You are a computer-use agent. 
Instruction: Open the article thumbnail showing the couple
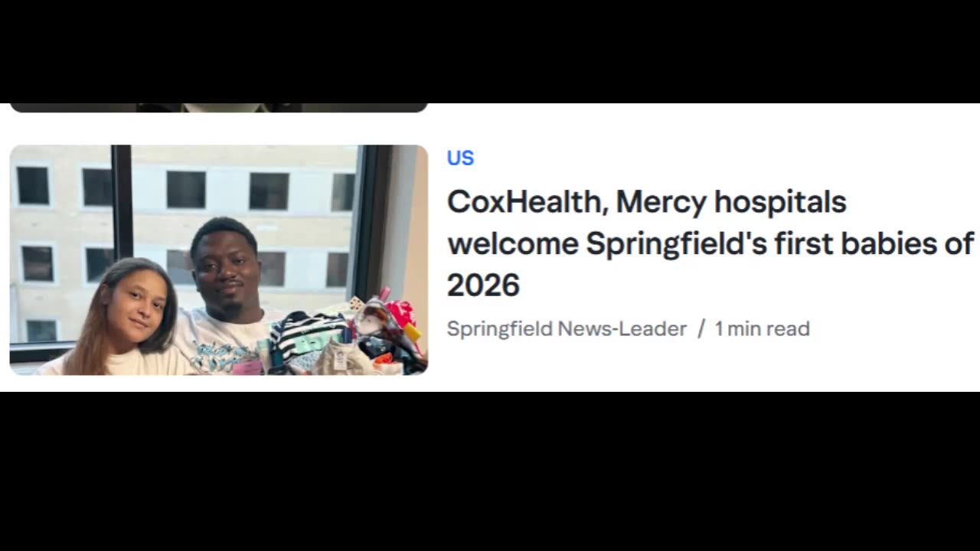coord(219,259)
